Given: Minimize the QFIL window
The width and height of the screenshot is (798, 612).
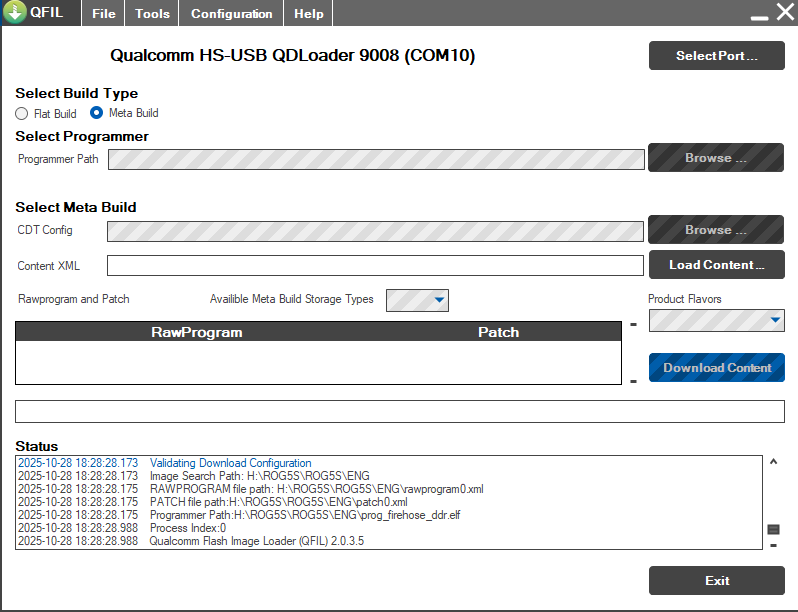Looking at the screenshot, I should (759, 17).
